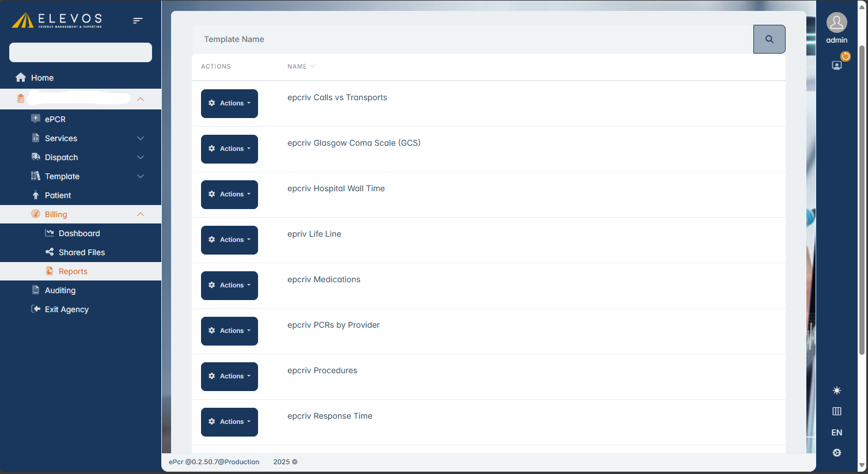This screenshot has width=868, height=474.
Task: Toggle light theme using the sun icon
Action: click(837, 390)
